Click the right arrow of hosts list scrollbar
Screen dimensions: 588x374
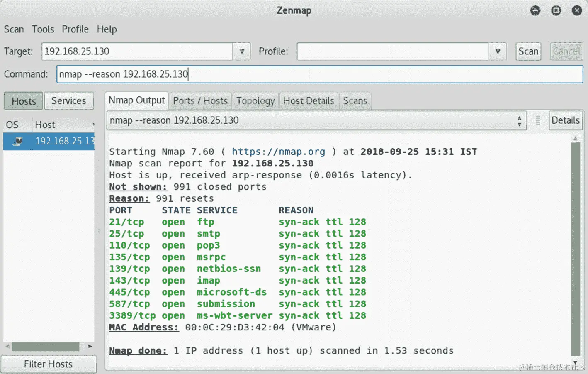pyautogui.click(x=90, y=347)
